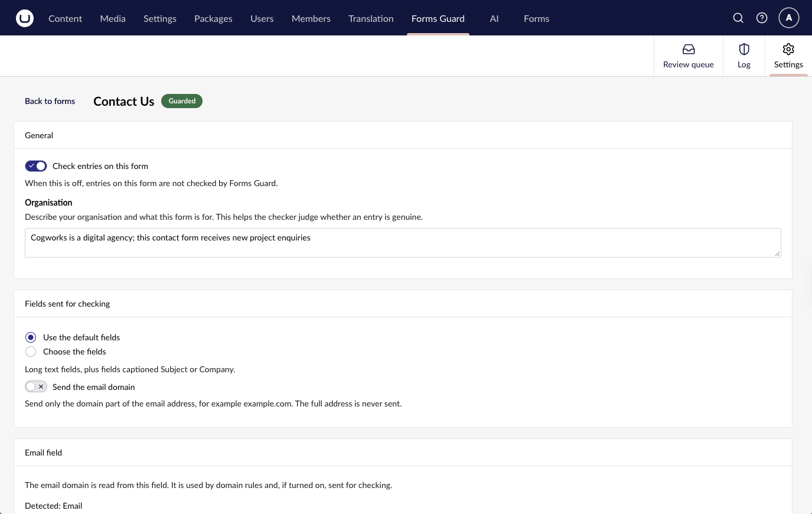
Task: Click Back to forms link
Action: (x=50, y=101)
